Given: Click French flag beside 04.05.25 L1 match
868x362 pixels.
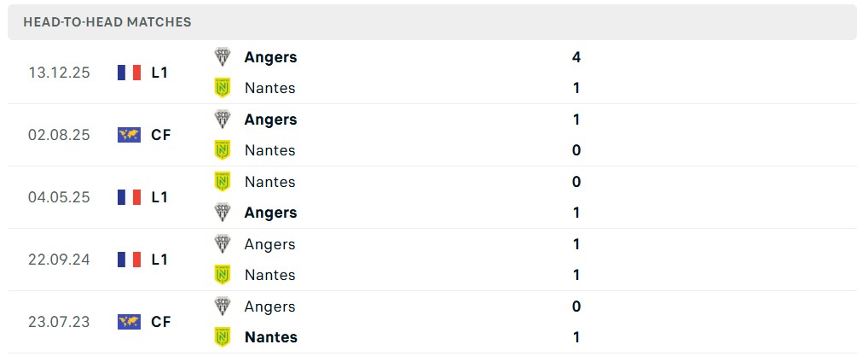Looking at the screenshot, I should pyautogui.click(x=129, y=197).
